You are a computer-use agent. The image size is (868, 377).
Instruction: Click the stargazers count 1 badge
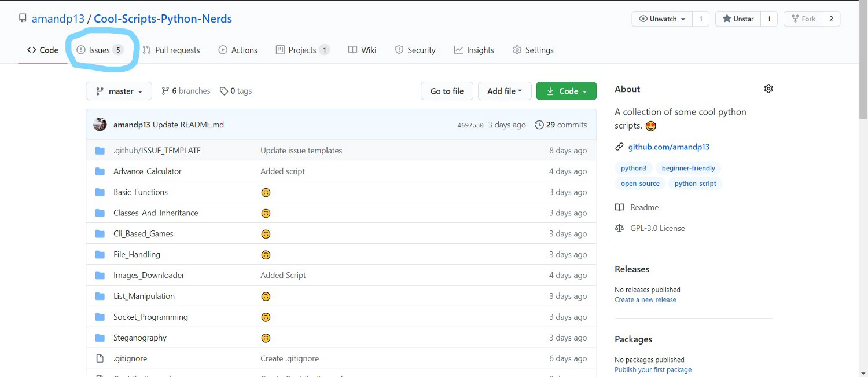[769, 19]
